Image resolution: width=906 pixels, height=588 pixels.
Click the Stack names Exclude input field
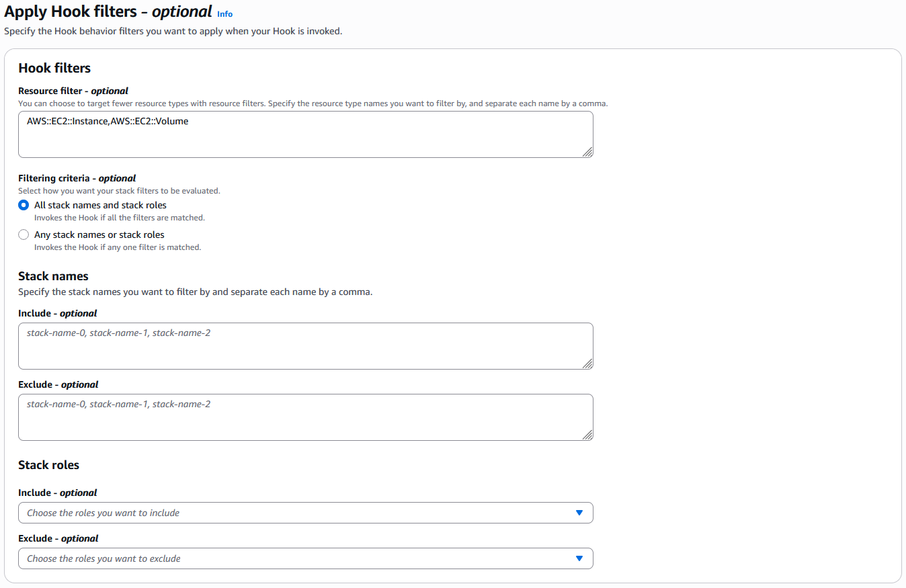point(306,417)
